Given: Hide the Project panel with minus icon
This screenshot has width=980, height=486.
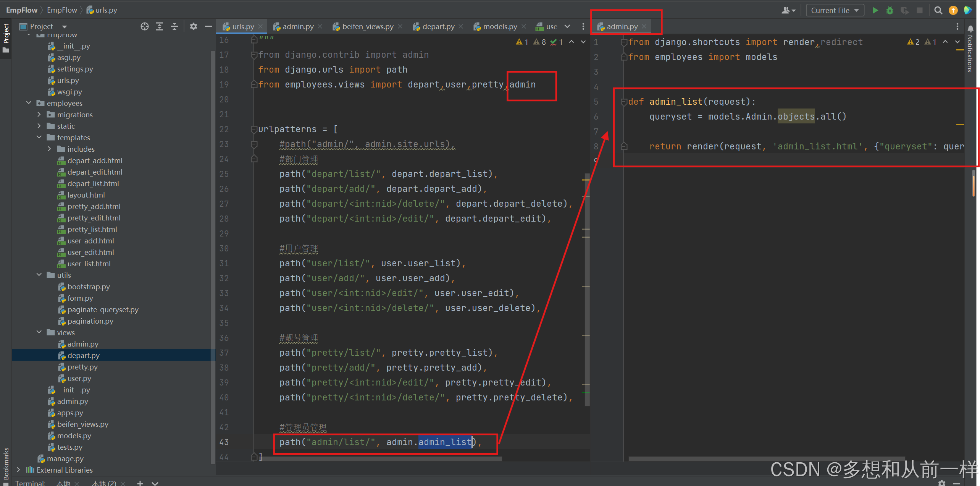Looking at the screenshot, I should 208,26.
